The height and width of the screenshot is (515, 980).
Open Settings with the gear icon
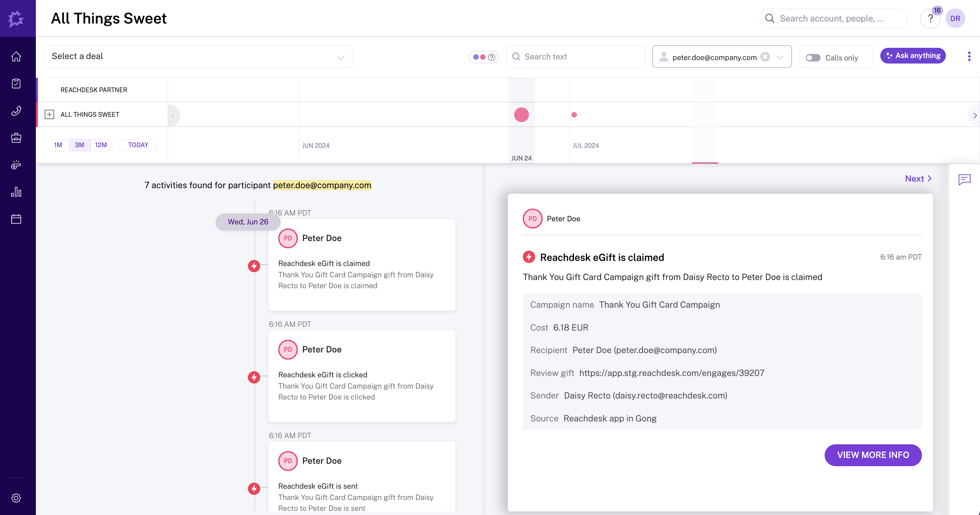pyautogui.click(x=16, y=498)
